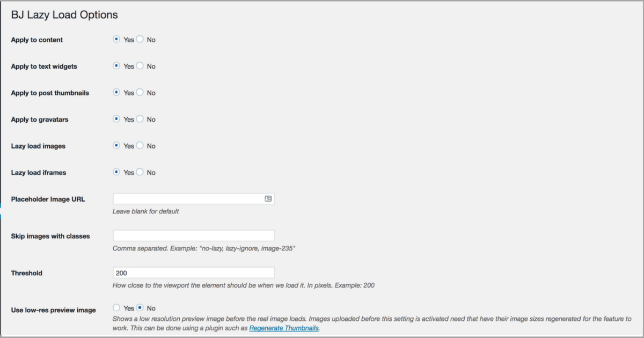Click the 'Placeholder Image URL' label
The width and height of the screenshot is (644, 338).
coord(48,199)
